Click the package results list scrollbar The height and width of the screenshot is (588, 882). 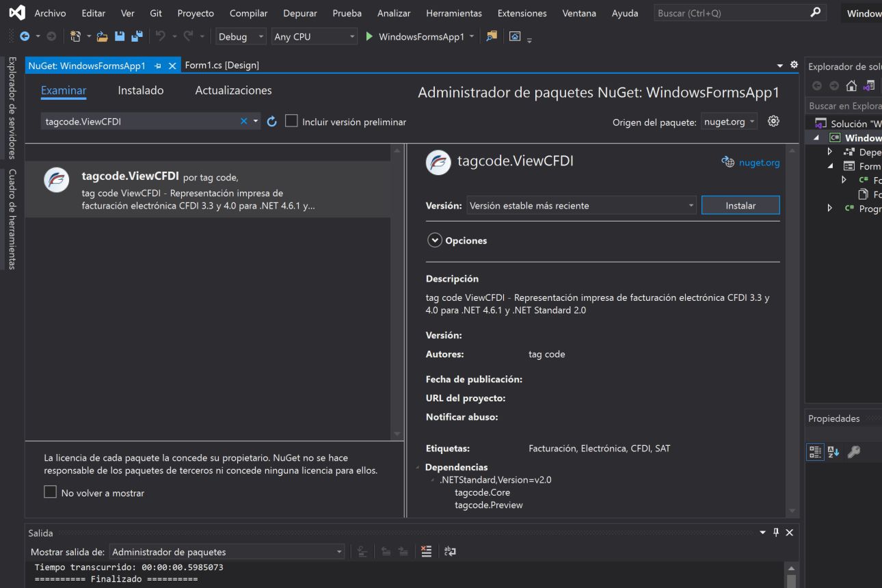tap(397, 292)
